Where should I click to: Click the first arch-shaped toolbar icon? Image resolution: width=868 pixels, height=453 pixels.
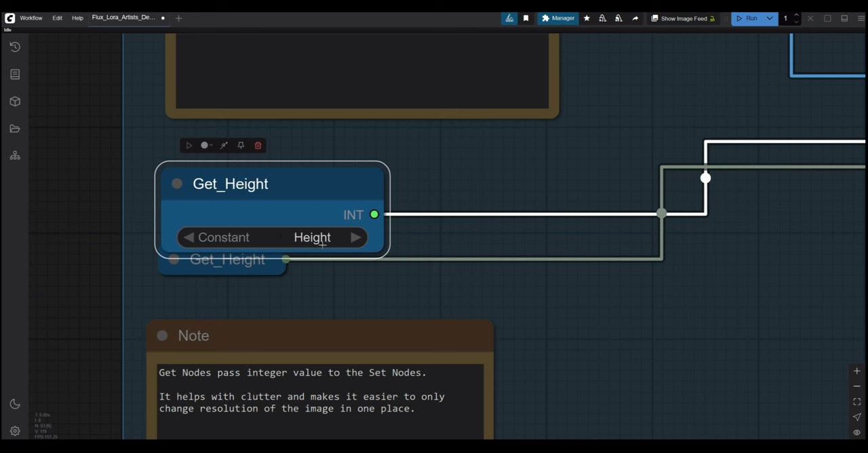(x=602, y=18)
